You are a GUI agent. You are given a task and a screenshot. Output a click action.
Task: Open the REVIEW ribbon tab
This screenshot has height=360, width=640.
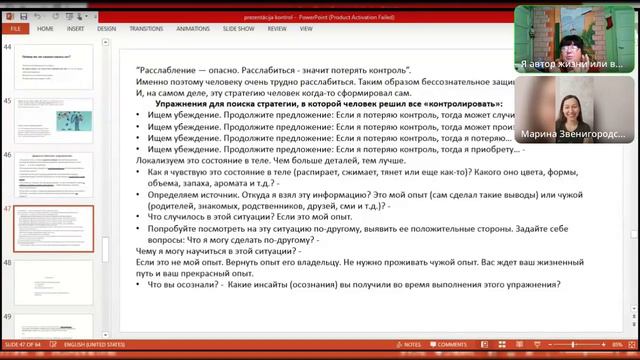(277, 29)
